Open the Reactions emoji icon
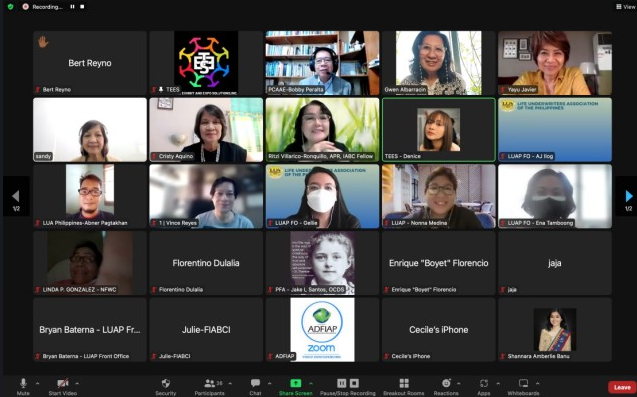The height and width of the screenshot is (397, 637). coord(446,383)
